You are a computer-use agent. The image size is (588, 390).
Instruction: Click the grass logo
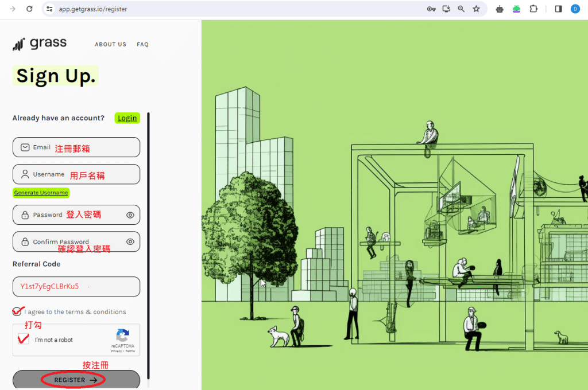pos(40,44)
